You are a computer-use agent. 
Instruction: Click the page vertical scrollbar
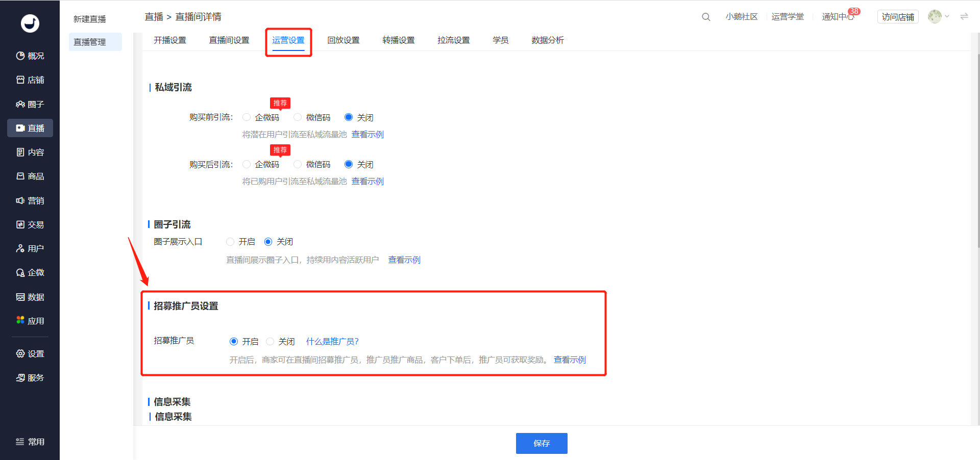(x=977, y=153)
